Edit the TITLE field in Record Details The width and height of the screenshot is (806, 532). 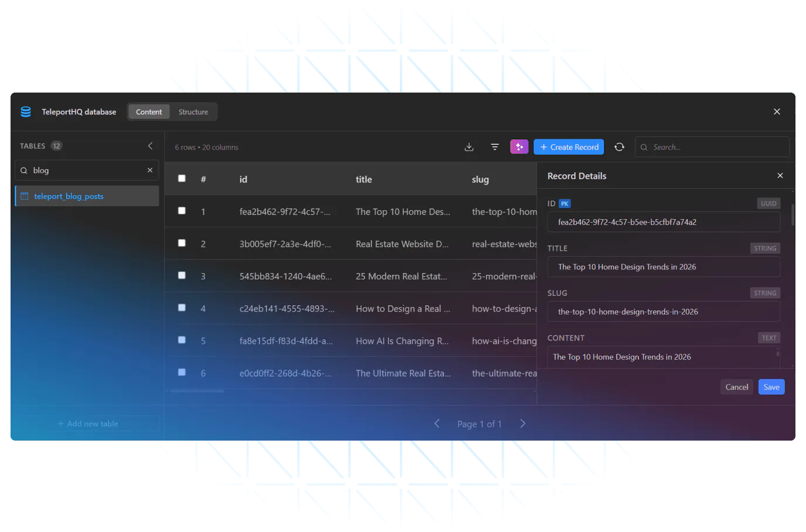(664, 267)
